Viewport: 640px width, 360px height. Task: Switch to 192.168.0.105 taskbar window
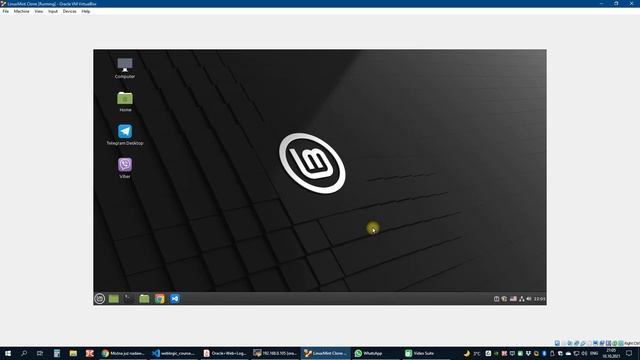(x=275, y=353)
